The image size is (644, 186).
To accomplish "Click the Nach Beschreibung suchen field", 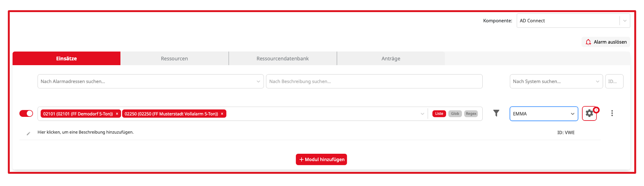I will coord(374,82).
